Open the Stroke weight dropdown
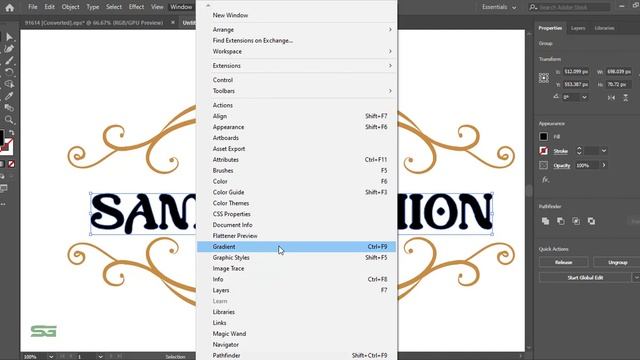This screenshot has height=360, width=640. [604, 151]
